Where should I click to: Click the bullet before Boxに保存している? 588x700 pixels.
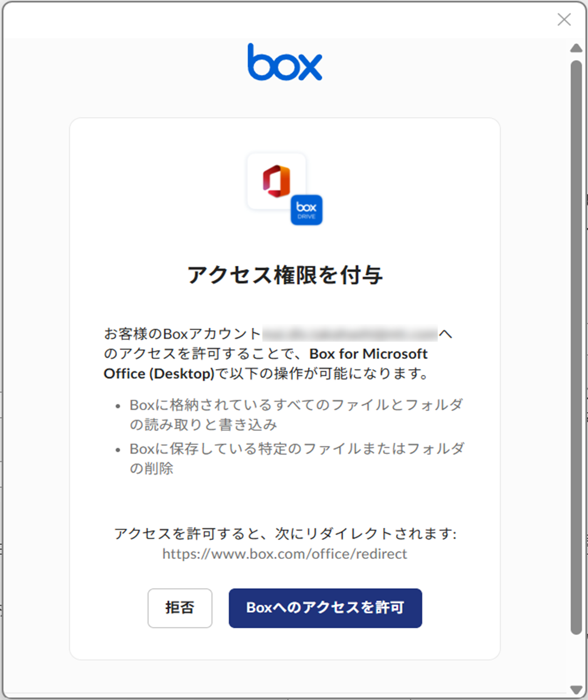[118, 450]
